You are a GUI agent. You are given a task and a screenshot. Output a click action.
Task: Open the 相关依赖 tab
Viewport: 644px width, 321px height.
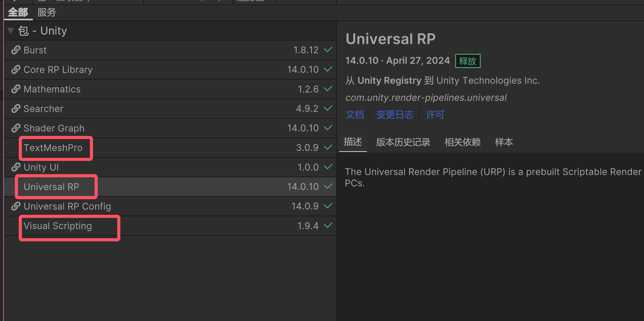pyautogui.click(x=463, y=142)
